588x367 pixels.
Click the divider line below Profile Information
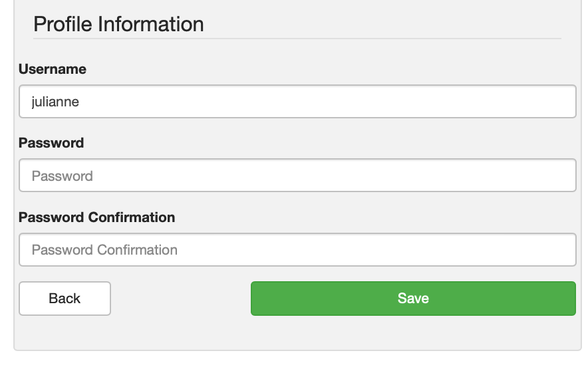pos(297,39)
